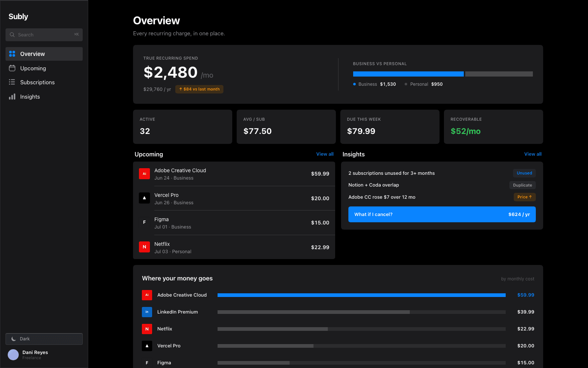The height and width of the screenshot is (368, 588).
Task: Open the Upcoming page in sidebar
Action: pos(44,68)
